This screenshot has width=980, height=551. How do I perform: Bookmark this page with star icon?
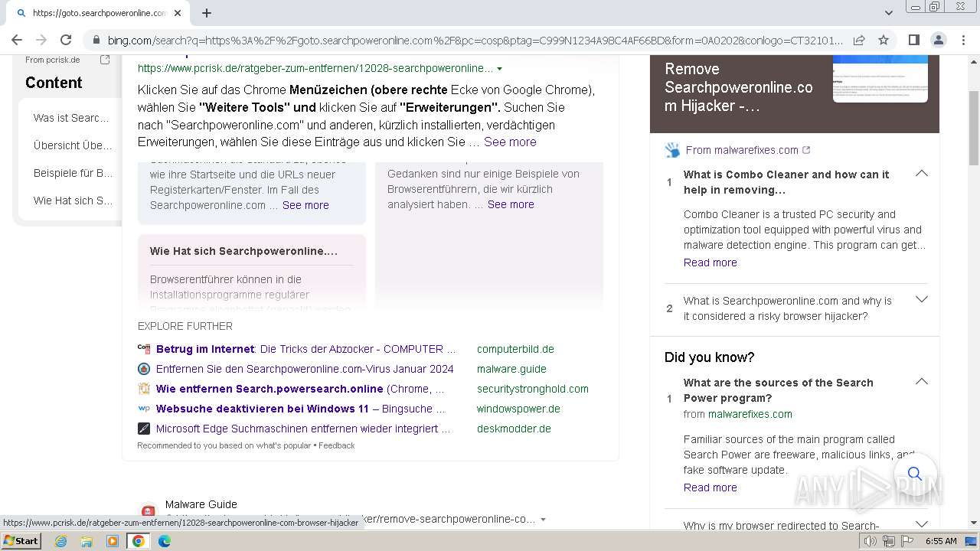(x=884, y=40)
